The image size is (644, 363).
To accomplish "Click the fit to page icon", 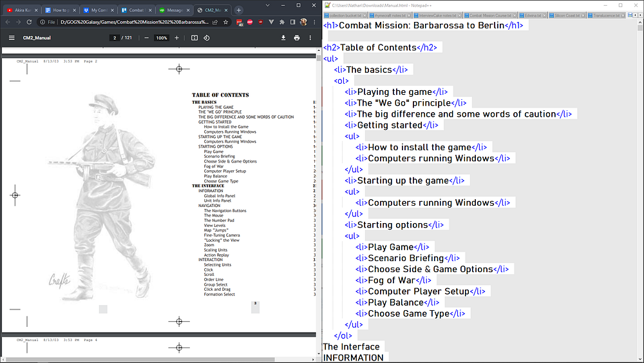I will point(194,38).
